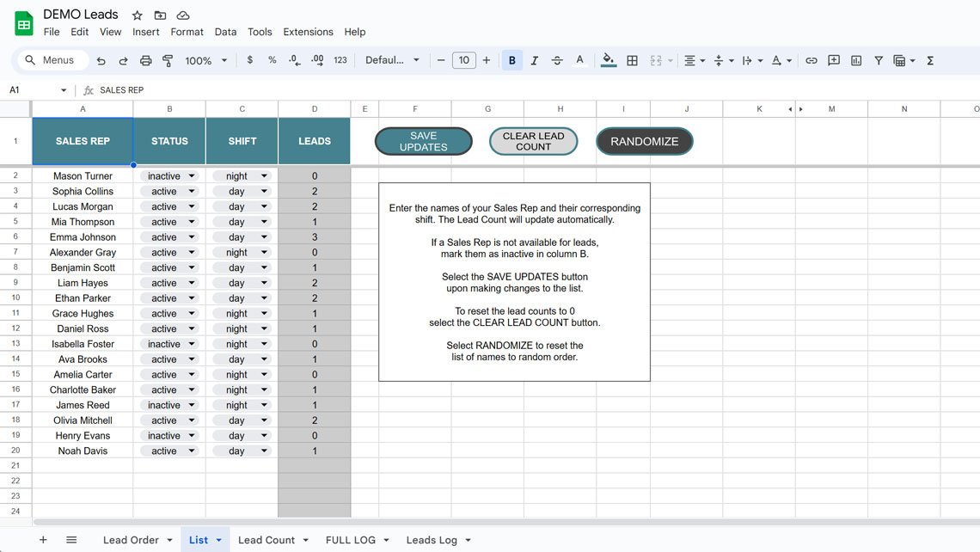The width and height of the screenshot is (980, 552).
Task: Open vertical align options
Action: click(723, 61)
